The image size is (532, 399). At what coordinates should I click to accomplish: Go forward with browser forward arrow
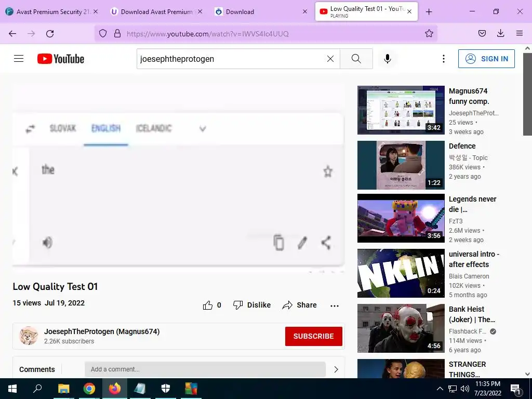pyautogui.click(x=31, y=34)
